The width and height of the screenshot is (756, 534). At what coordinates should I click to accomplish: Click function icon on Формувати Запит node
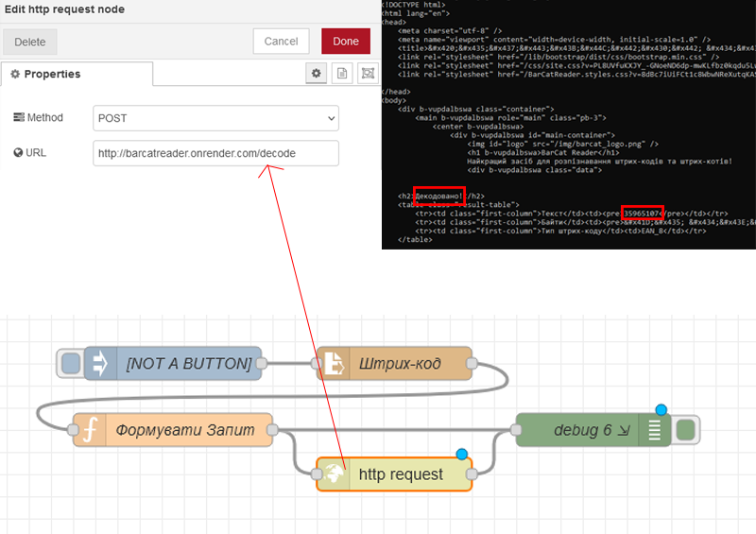click(x=90, y=430)
